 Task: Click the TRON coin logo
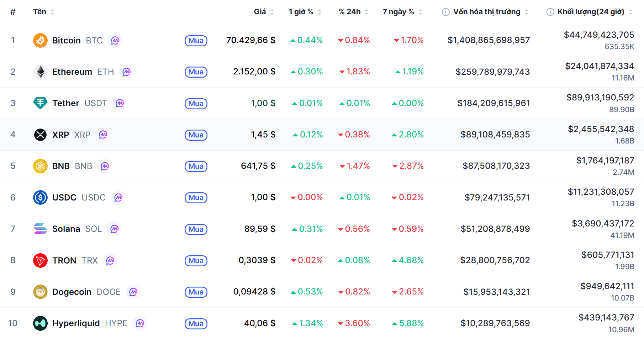pos(40,260)
